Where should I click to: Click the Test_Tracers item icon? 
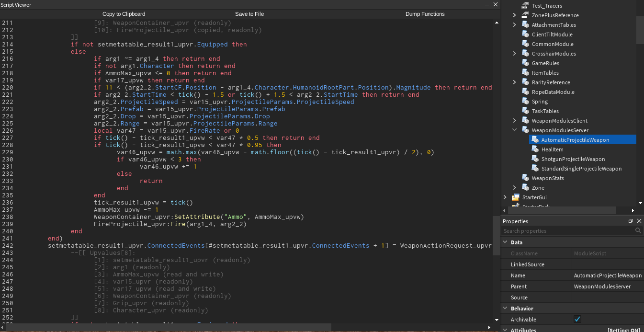coord(525,6)
